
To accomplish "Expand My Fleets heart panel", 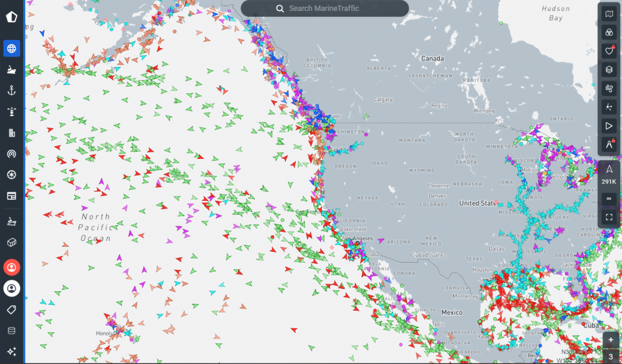I will pos(609,51).
